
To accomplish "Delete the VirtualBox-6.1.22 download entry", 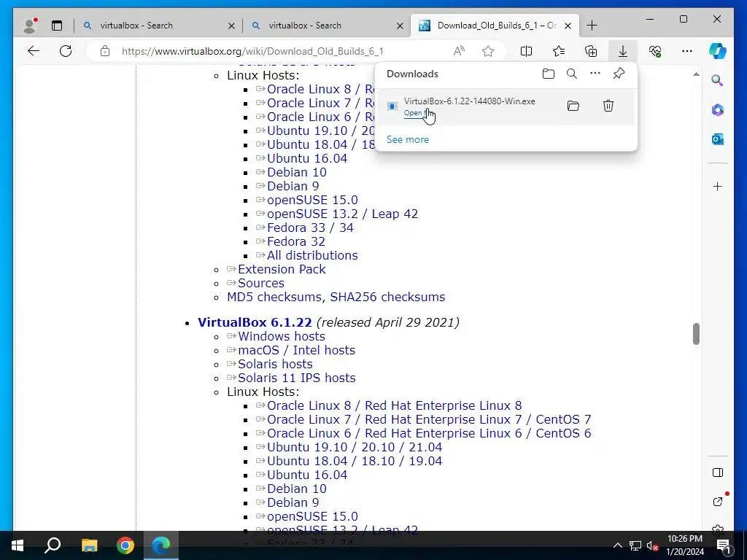I will click(x=608, y=106).
